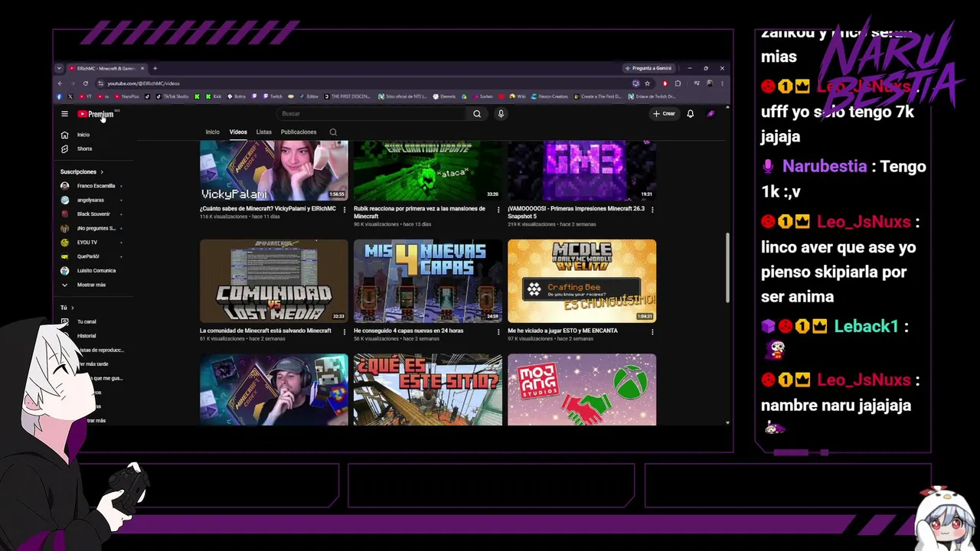Open angelysaras subscription channel
980x551 pixels.
[90, 201]
